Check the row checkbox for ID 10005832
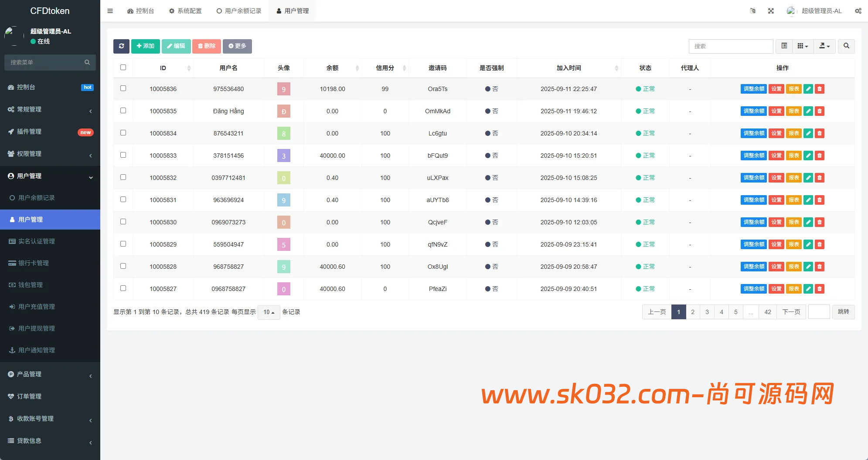This screenshot has width=868, height=460. coord(123,177)
